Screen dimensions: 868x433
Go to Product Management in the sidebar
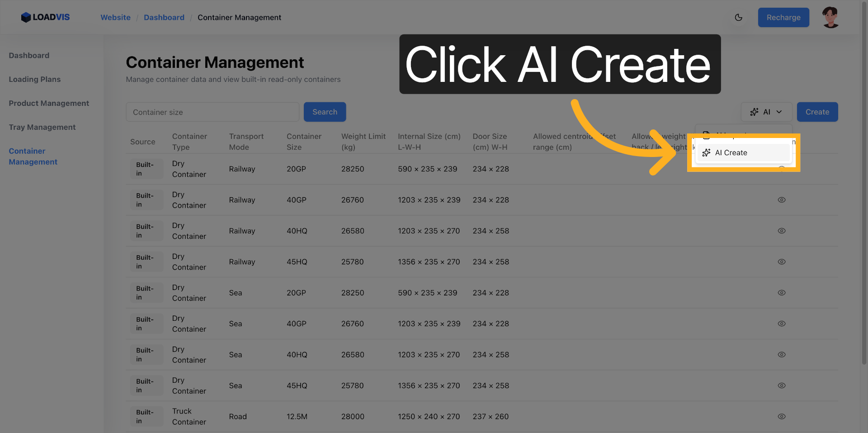[x=49, y=103]
